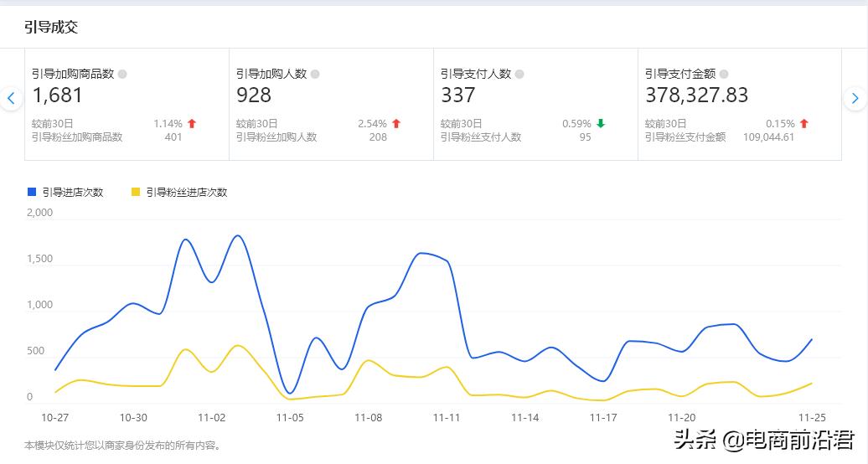This screenshot has width=868, height=464.
Task: Select the 引导加购人数 value 928
Action: tap(254, 95)
